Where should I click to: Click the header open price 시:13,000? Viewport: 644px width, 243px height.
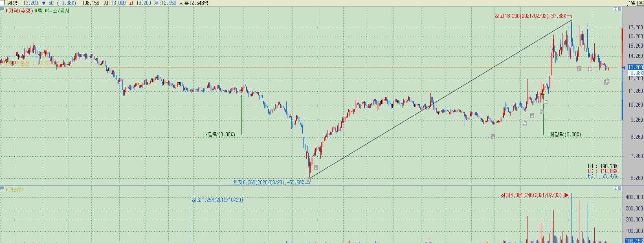click(115, 3)
